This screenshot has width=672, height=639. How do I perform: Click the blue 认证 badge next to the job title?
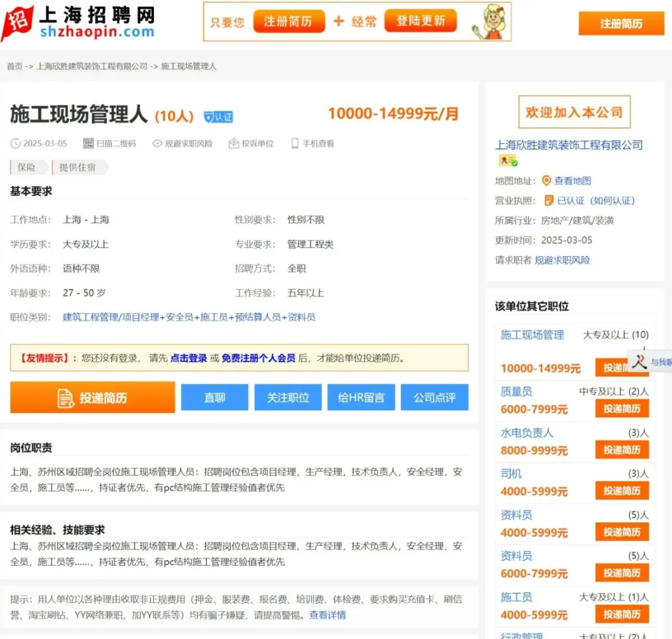[218, 117]
